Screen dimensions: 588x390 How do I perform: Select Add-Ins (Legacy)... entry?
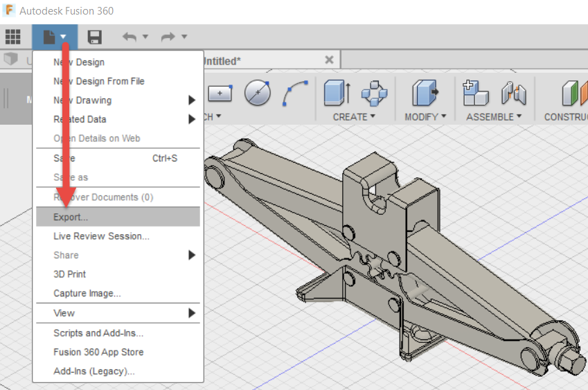pyautogui.click(x=118, y=371)
